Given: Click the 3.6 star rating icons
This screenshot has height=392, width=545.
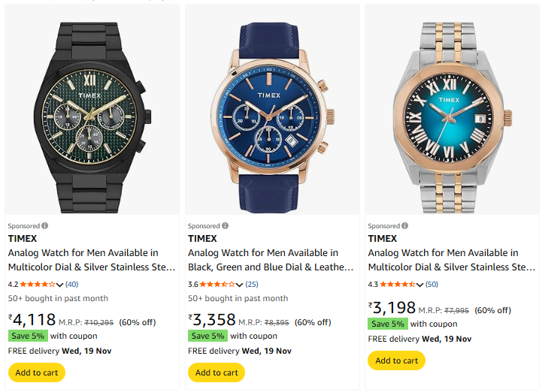Looking at the screenshot, I should 217,285.
